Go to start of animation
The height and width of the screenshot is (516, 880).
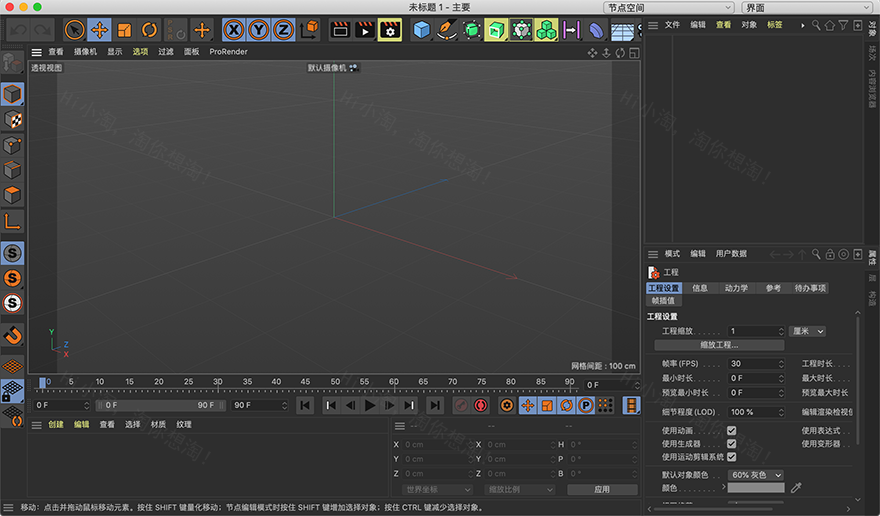305,405
